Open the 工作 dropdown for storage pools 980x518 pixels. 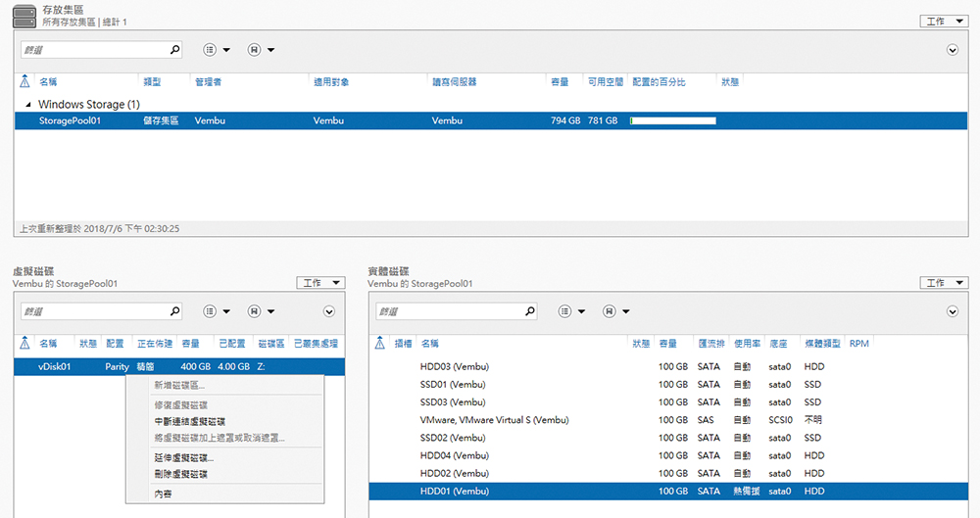click(x=944, y=22)
